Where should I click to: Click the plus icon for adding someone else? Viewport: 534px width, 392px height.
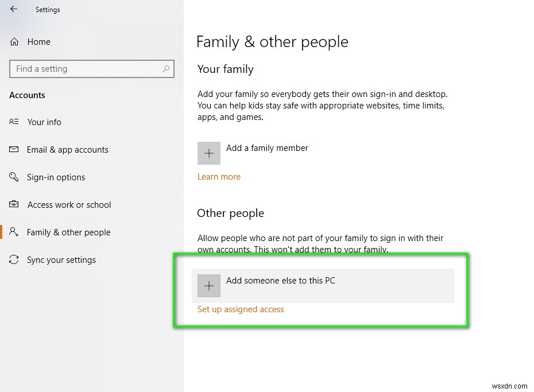tap(209, 285)
